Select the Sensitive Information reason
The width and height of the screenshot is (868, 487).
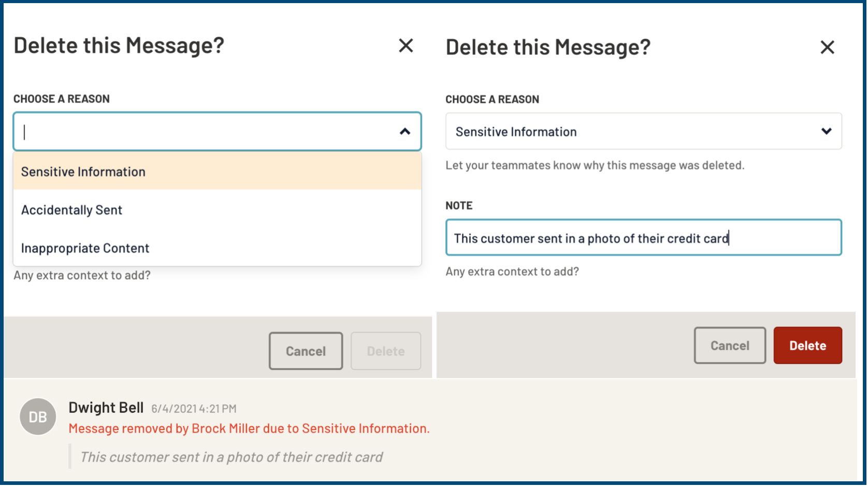(x=83, y=171)
